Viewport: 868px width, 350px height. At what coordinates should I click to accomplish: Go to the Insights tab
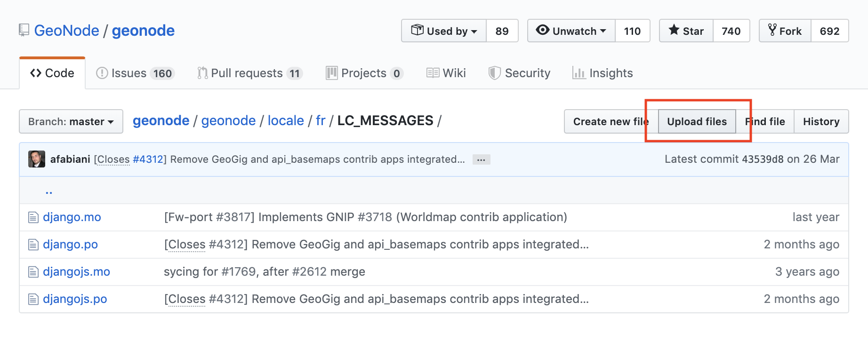[x=603, y=73]
